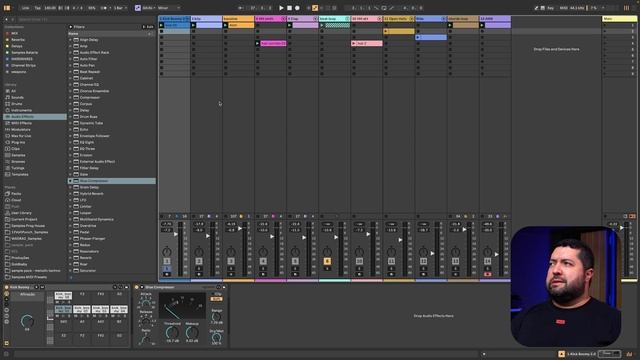
Task: Toggle the Kick Boomy drum rack activator
Action: [x=7, y=287]
